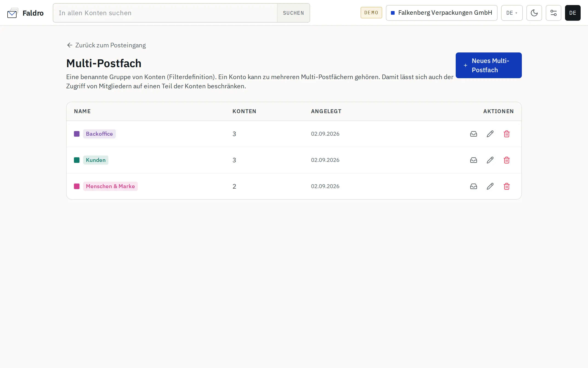This screenshot has width=588, height=368.
Task: Click the Faldro brand name
Action: pyautogui.click(x=33, y=13)
